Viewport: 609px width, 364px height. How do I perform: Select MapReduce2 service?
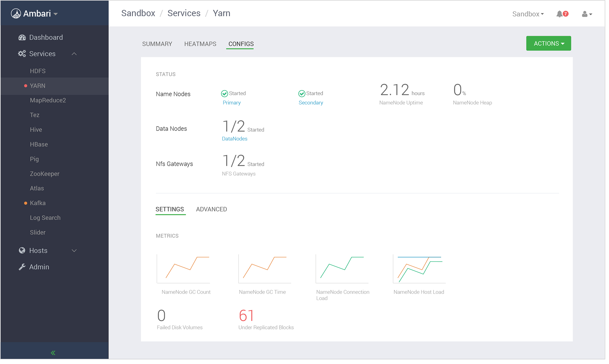(48, 101)
